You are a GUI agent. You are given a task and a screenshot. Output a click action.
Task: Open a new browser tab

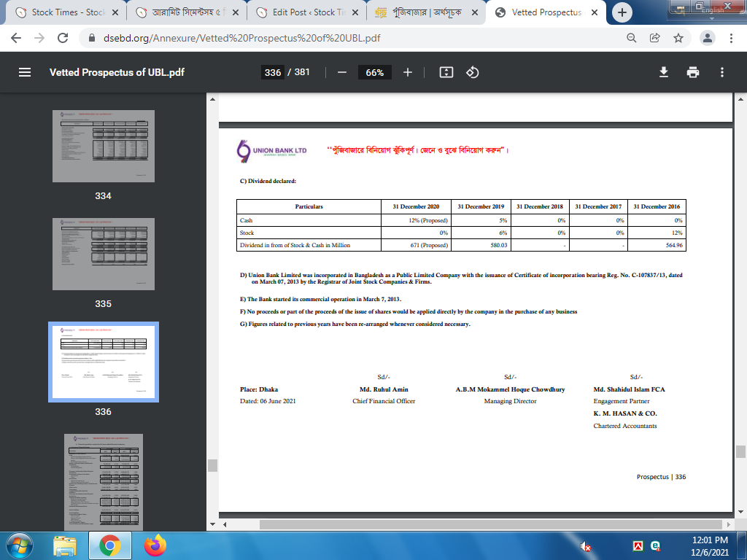[x=622, y=13]
